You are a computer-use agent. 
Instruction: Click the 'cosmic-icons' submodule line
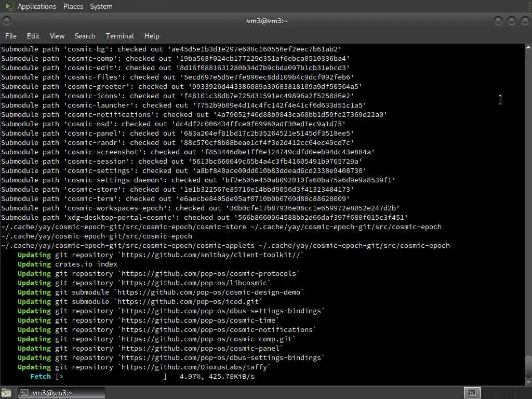tap(178, 96)
